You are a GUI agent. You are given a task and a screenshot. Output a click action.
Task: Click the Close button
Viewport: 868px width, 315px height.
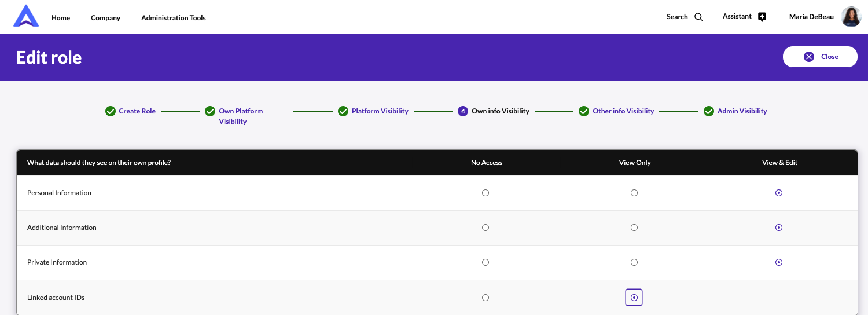point(820,57)
